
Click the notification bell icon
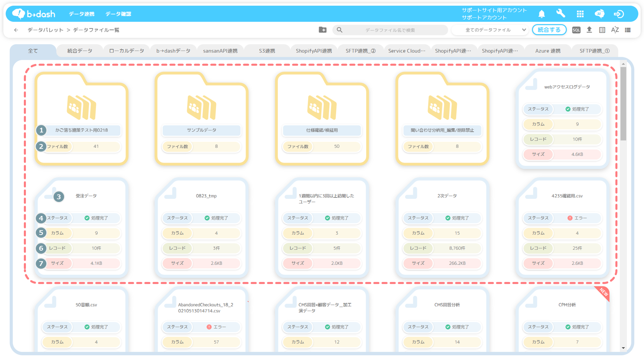coord(541,14)
